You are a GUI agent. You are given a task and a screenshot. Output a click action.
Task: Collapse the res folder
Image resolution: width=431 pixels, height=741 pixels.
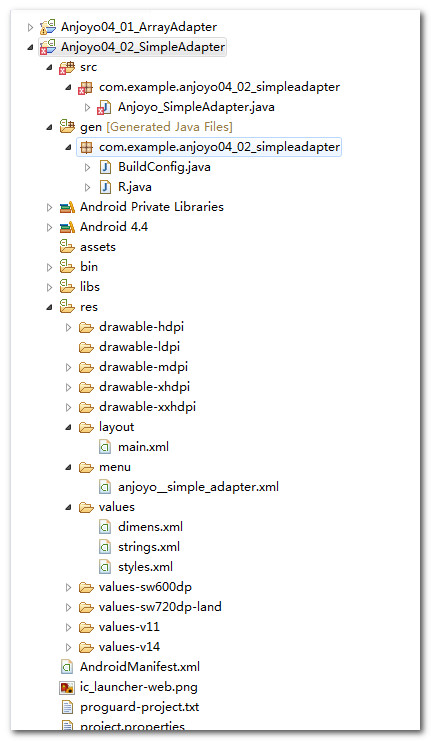[50, 308]
